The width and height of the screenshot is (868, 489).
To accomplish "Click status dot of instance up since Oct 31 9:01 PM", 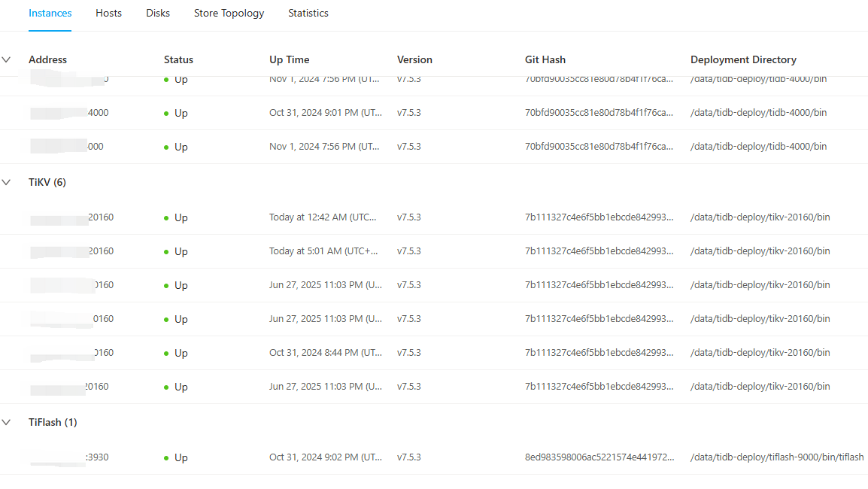I will [x=166, y=114].
